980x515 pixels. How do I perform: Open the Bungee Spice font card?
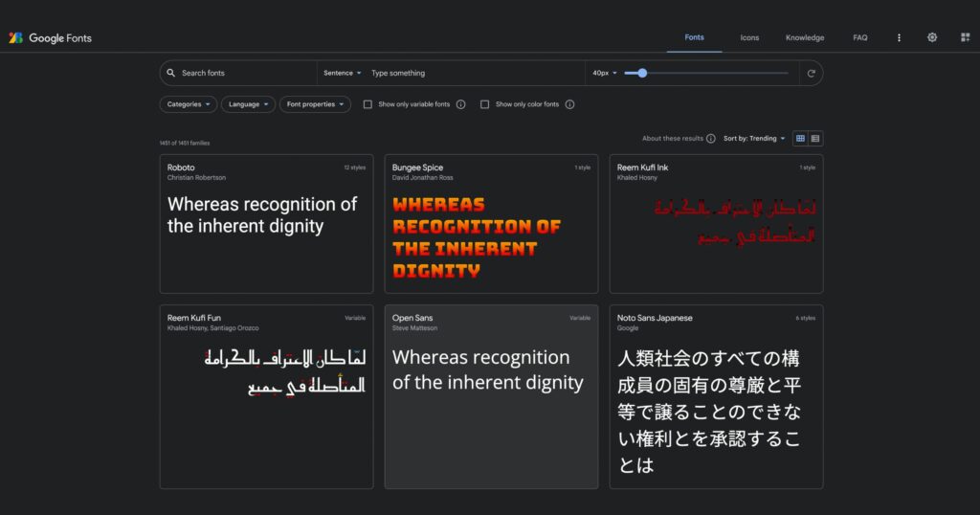pyautogui.click(x=491, y=224)
